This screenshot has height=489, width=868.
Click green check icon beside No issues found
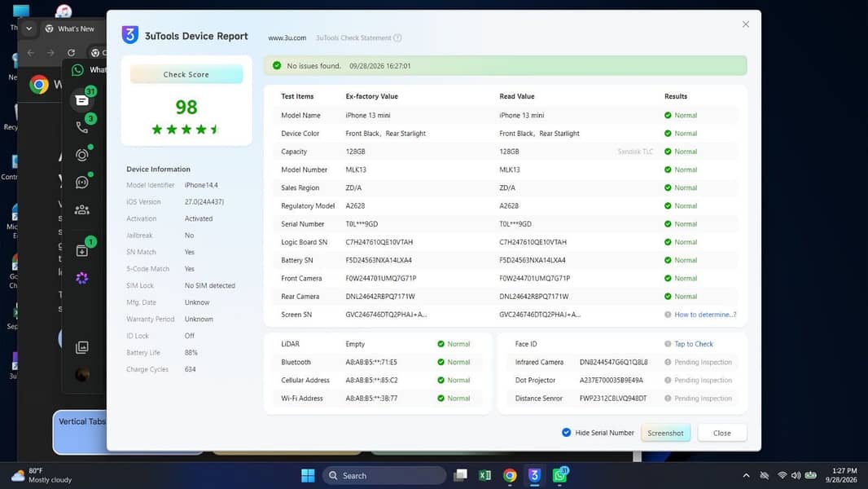(x=277, y=66)
